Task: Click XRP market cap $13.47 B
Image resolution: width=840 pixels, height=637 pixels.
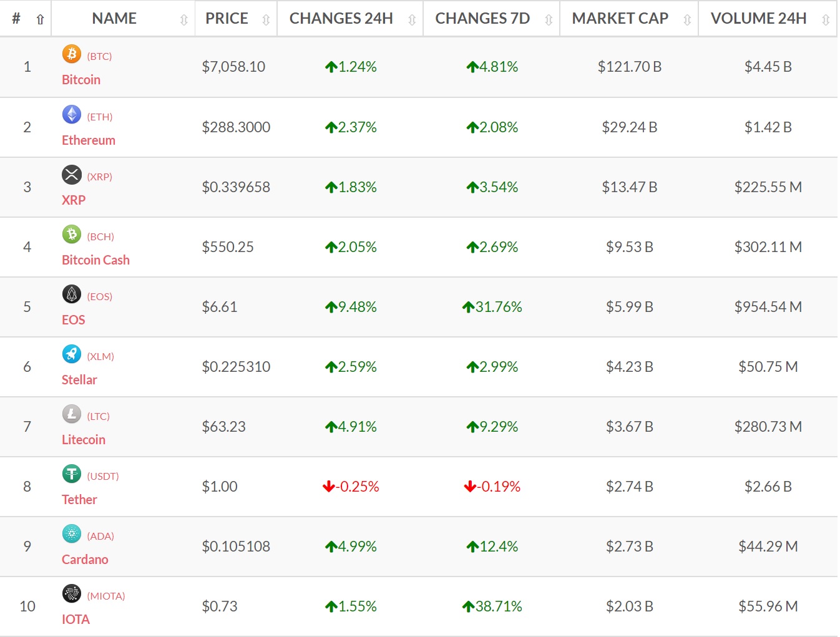Action: point(630,187)
